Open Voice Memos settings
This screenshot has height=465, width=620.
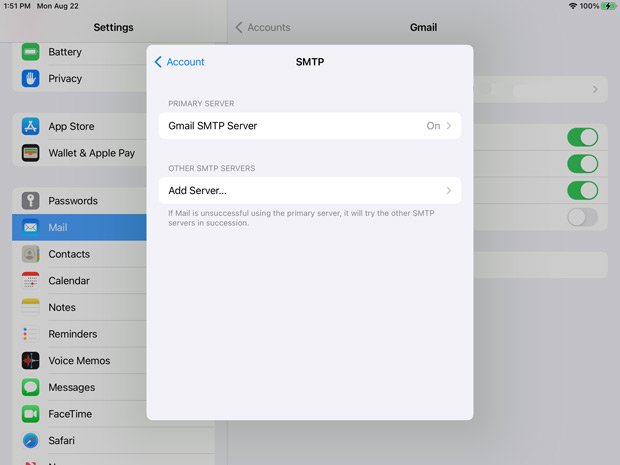(79, 361)
